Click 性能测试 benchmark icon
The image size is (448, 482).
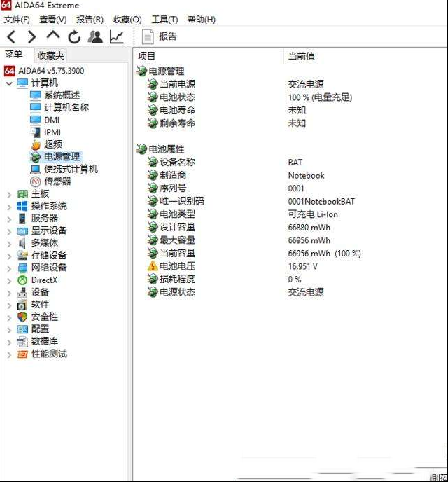22,354
